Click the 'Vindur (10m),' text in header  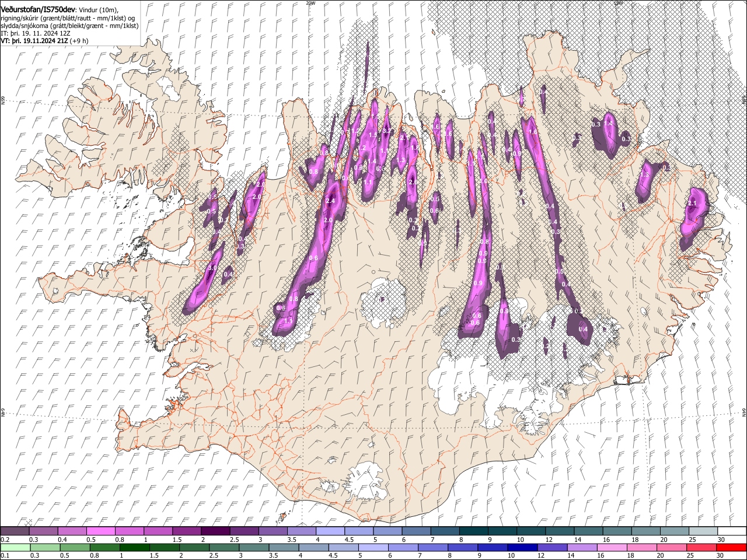98,10
